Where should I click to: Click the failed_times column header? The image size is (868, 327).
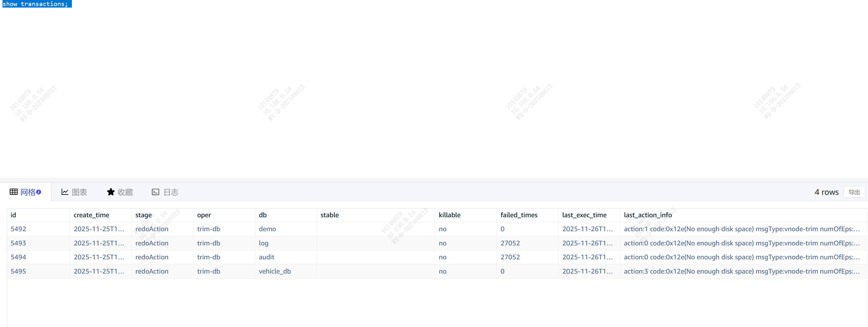coord(519,215)
